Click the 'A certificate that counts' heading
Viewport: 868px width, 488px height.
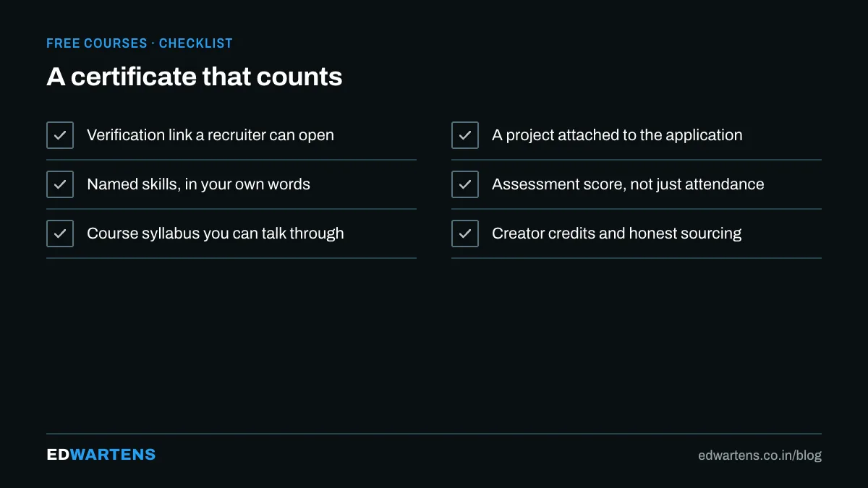pyautogui.click(x=195, y=77)
